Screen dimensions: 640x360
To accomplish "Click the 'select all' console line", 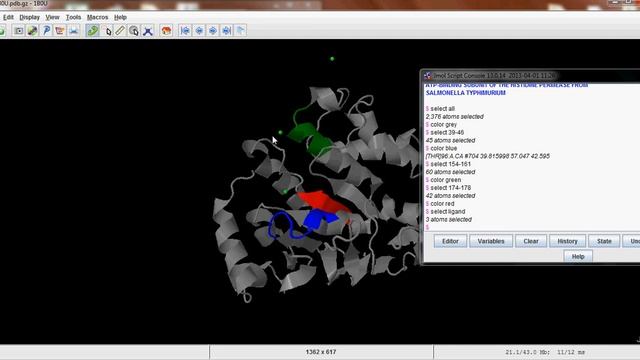I will click(440, 109).
